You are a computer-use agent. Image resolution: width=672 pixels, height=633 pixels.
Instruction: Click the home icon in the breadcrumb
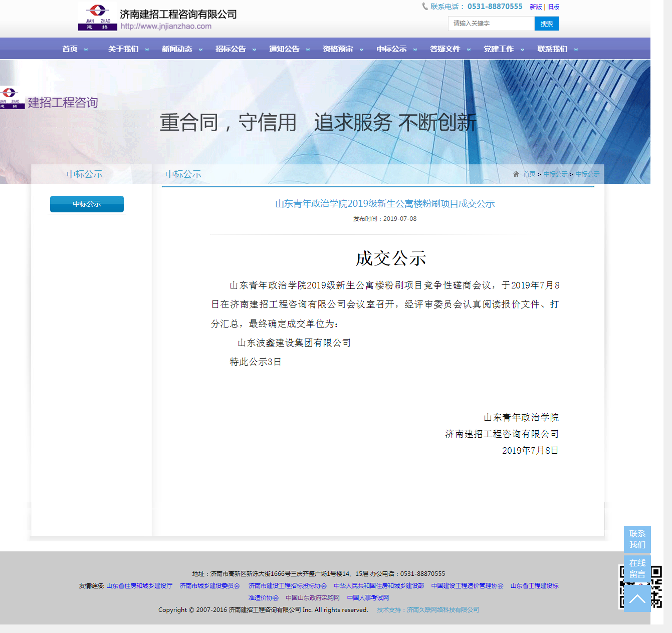click(516, 174)
